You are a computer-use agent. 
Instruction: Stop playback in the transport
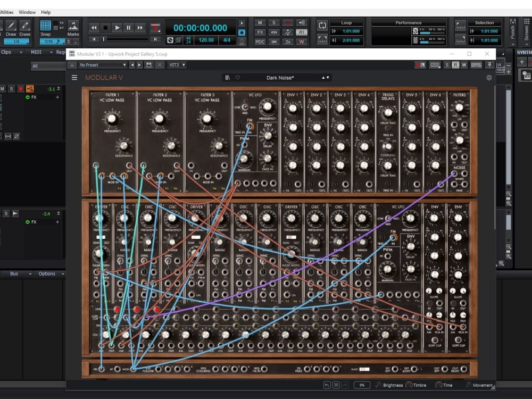[x=105, y=28]
